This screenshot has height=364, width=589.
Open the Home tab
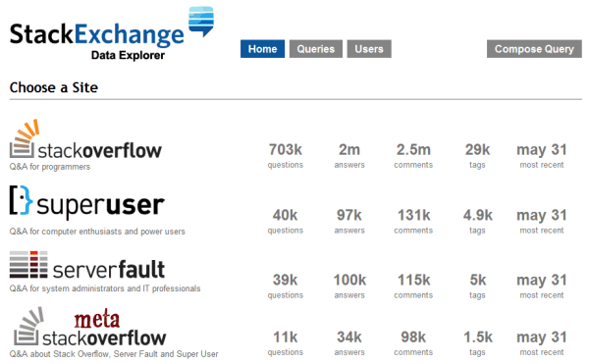click(x=262, y=49)
